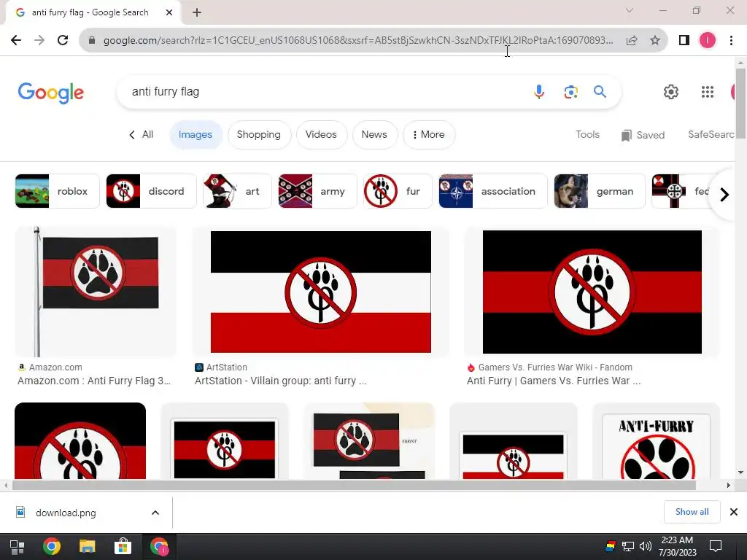Filter results by association chip
The image size is (747, 560).
pyautogui.click(x=493, y=191)
